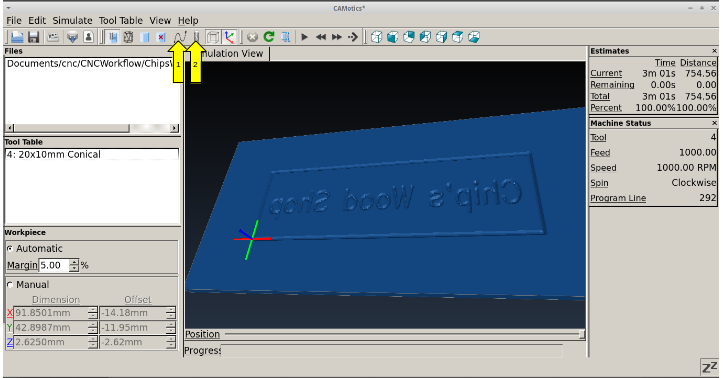Click the red X hide surface icon
This screenshot has width=723, height=378.
[161, 37]
